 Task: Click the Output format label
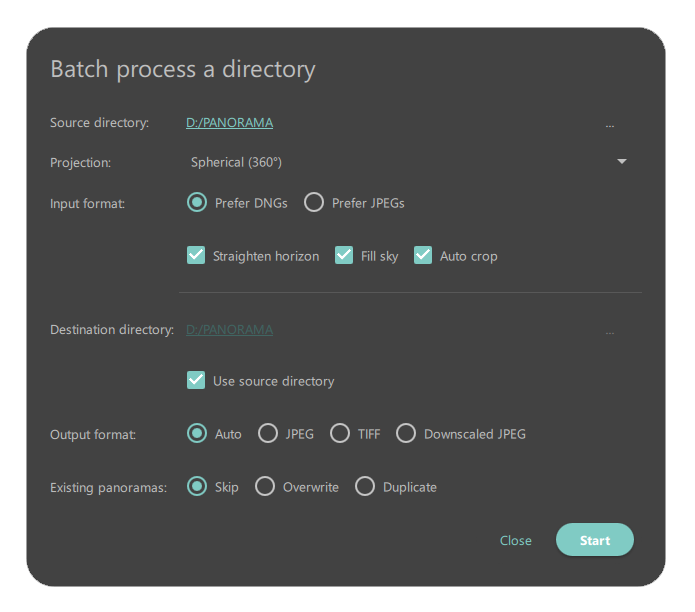93,434
